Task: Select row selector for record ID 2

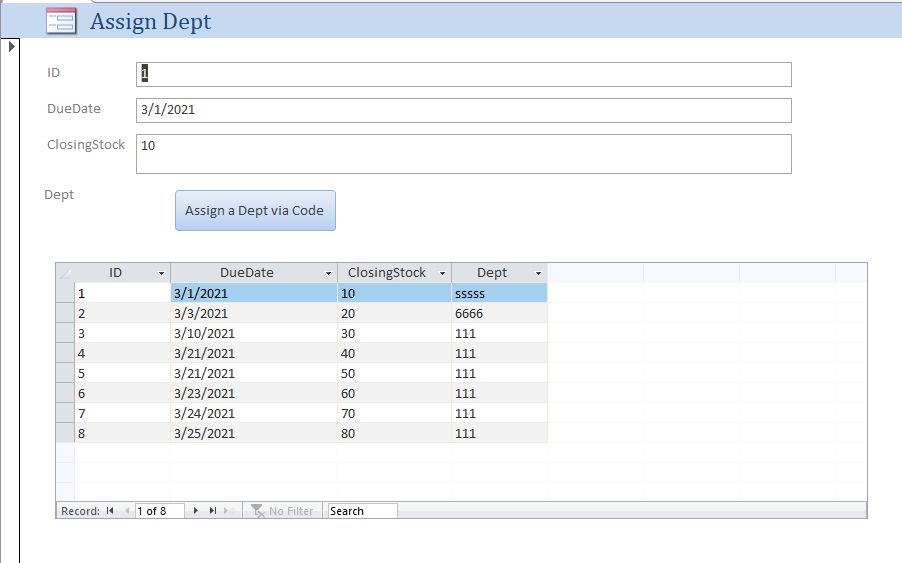Action: tap(65, 313)
